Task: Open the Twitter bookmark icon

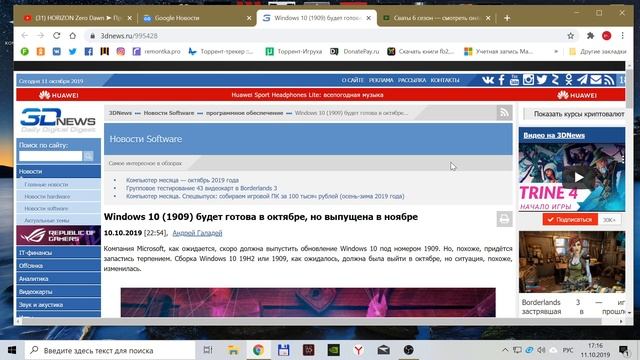Action: pyautogui.click(x=72, y=51)
